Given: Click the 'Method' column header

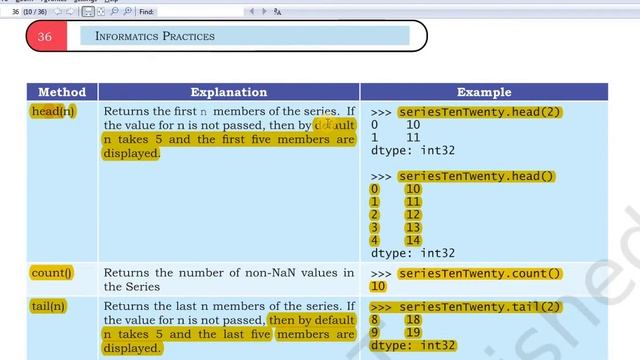Looking at the screenshot, I should (x=62, y=92).
